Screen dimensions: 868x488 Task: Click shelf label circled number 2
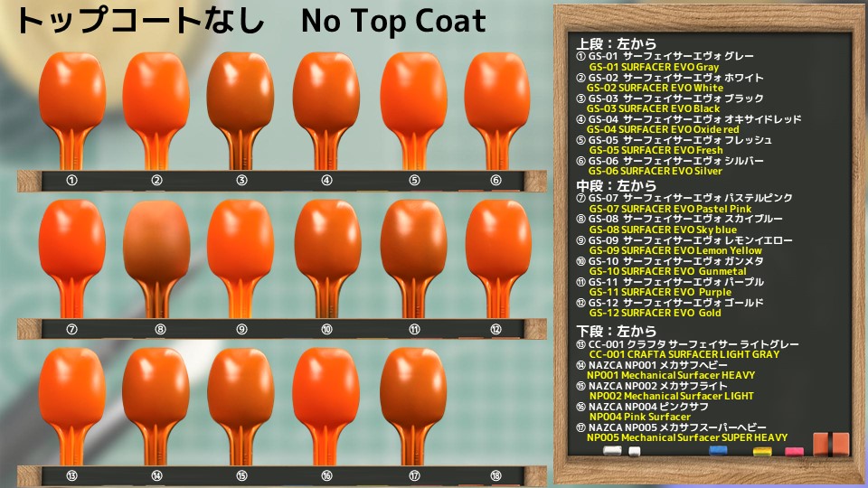click(x=157, y=181)
